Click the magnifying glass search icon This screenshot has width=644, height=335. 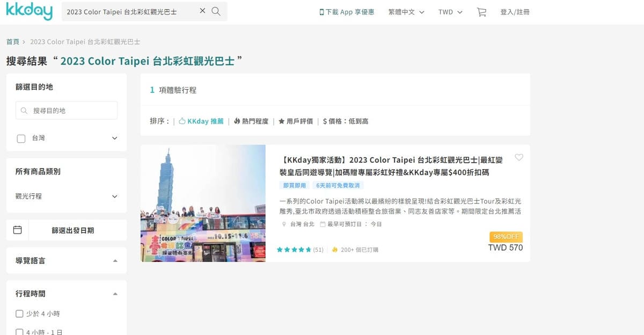pos(216,11)
